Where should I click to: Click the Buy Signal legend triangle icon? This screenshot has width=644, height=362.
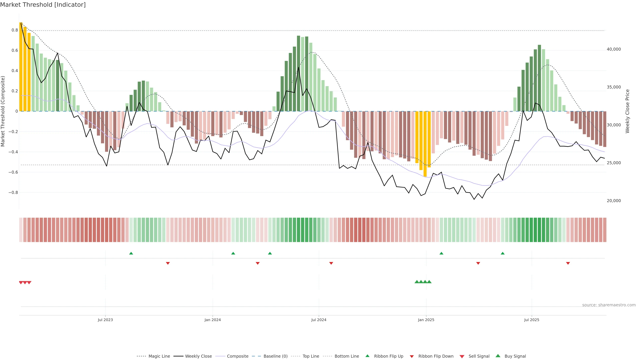(x=498, y=356)
